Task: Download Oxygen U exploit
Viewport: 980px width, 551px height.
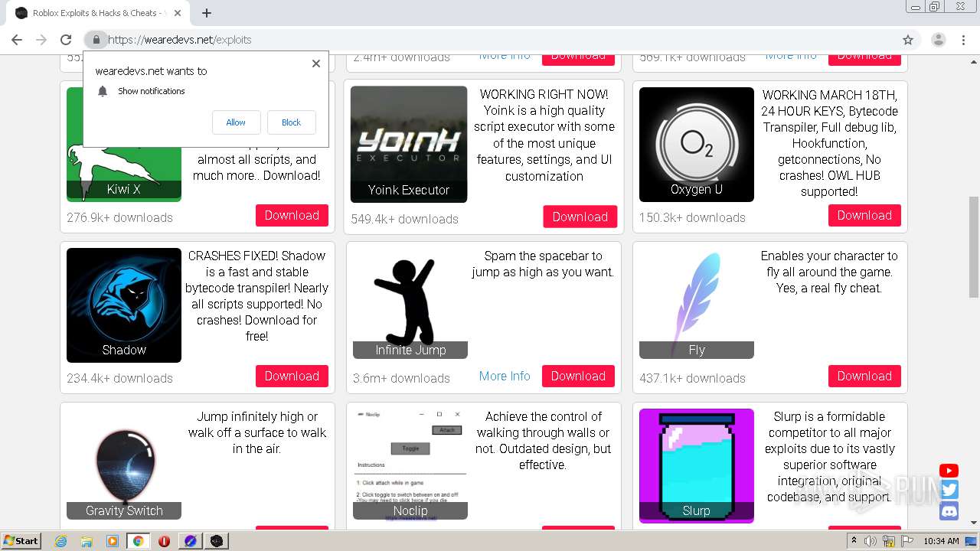Action: coord(864,215)
